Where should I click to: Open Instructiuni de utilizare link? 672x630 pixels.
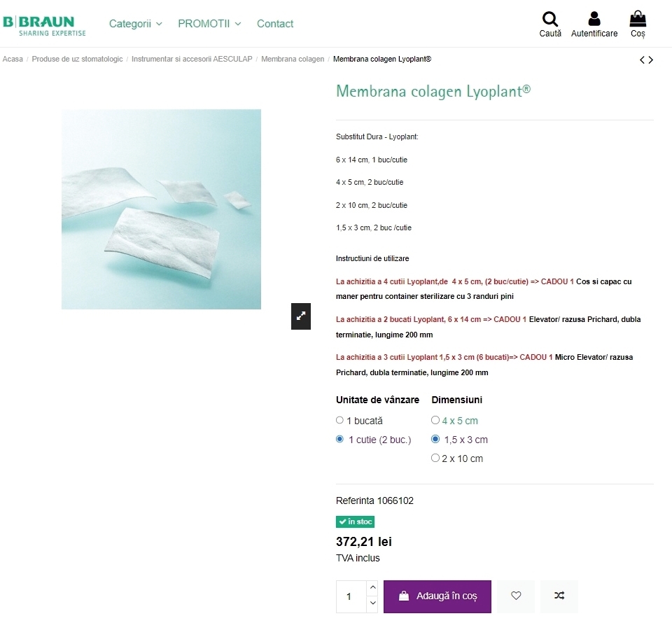click(x=372, y=258)
